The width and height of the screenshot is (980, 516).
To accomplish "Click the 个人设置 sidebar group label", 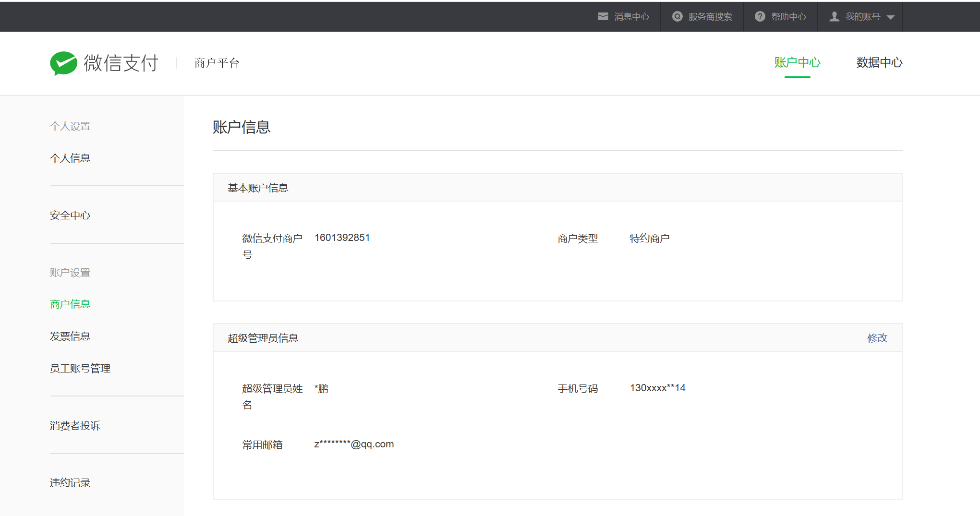I will click(70, 126).
